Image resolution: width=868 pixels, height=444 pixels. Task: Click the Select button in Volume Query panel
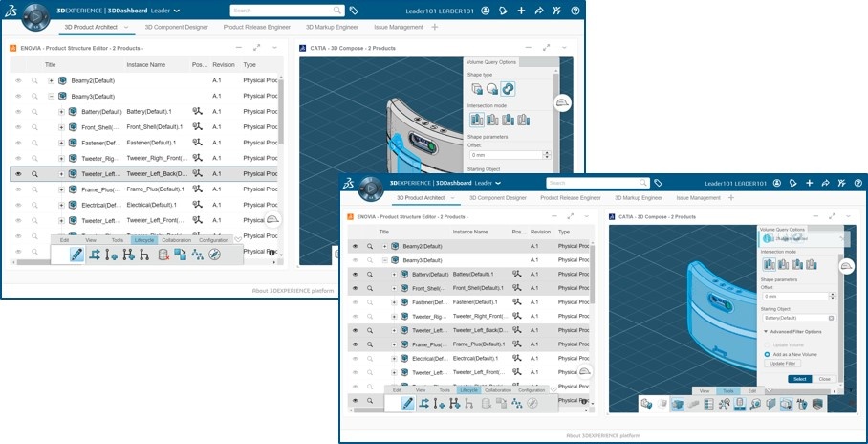click(x=800, y=379)
